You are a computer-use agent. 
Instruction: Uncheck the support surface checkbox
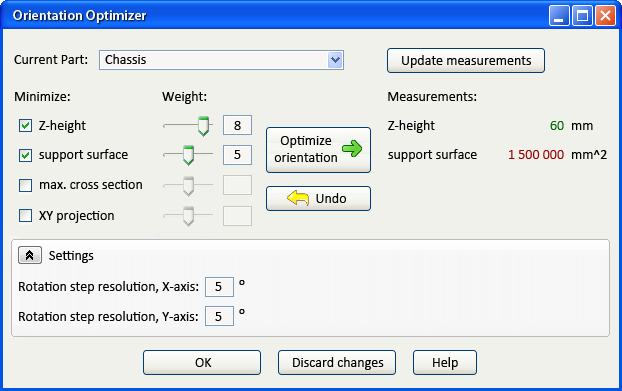[x=25, y=155]
